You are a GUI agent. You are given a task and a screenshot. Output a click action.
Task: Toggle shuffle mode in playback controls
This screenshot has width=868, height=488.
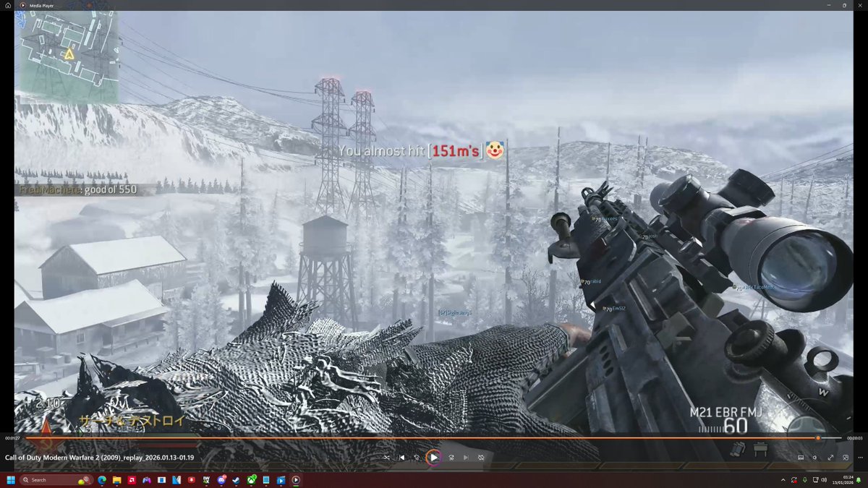386,457
